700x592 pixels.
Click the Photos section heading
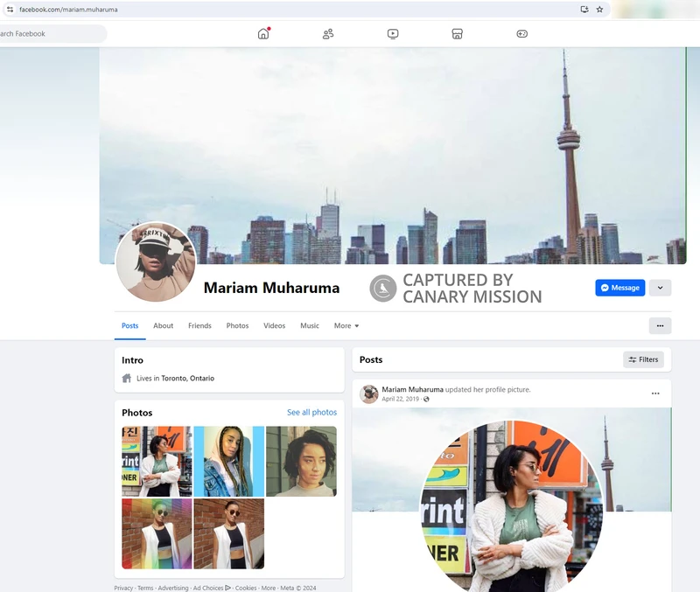point(137,413)
